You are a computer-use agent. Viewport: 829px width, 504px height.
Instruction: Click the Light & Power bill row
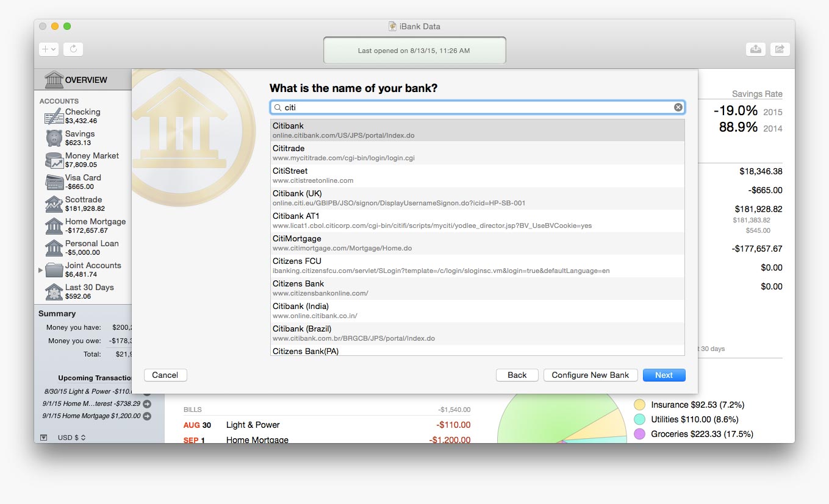(x=327, y=425)
